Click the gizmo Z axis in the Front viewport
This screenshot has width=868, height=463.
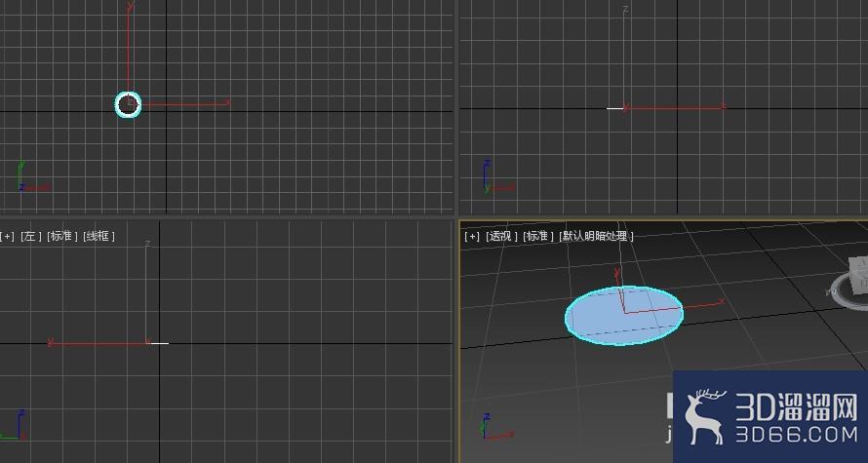(x=624, y=58)
